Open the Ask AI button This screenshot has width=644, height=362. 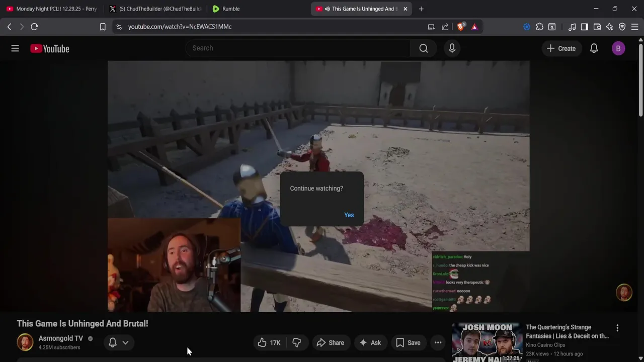point(370,342)
